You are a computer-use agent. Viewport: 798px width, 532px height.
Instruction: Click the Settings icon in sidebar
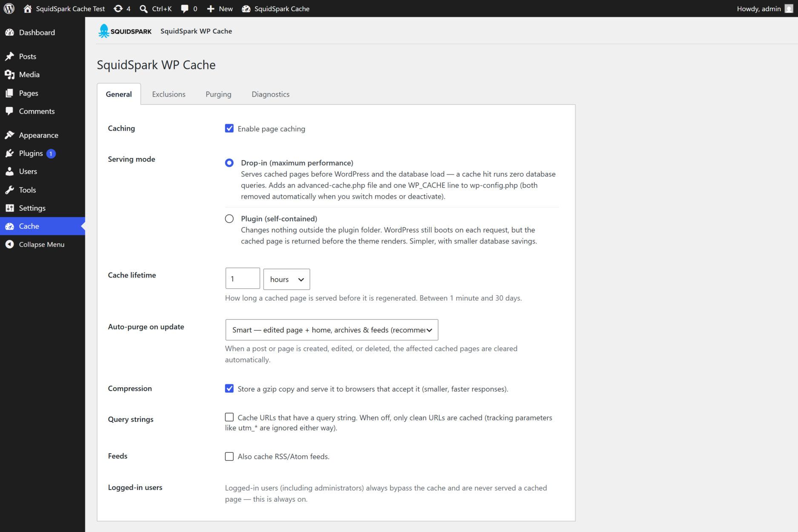10,208
